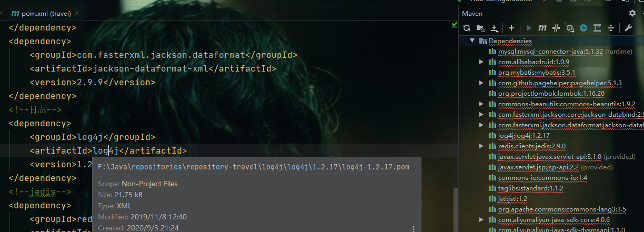Click Generate Sources and Update Folders icon

(480, 28)
